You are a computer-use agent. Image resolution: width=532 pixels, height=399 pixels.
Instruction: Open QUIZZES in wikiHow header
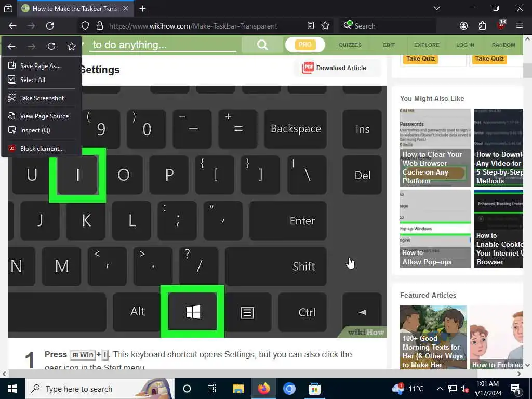tap(350, 45)
